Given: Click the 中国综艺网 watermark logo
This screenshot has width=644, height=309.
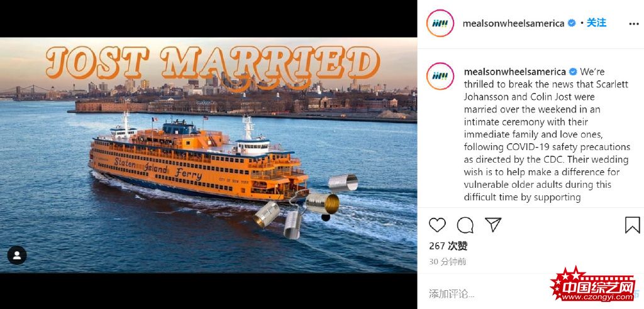Looking at the screenshot, I should click(594, 284).
